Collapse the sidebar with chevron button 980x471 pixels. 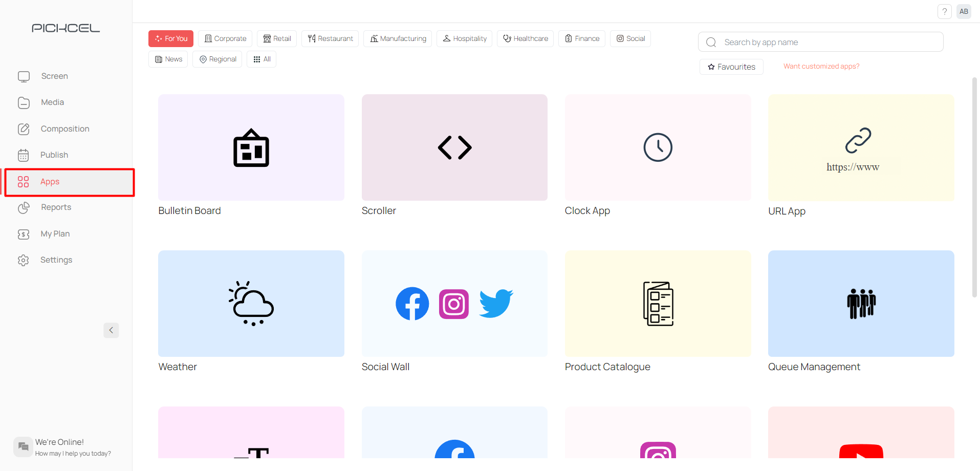[x=111, y=330]
